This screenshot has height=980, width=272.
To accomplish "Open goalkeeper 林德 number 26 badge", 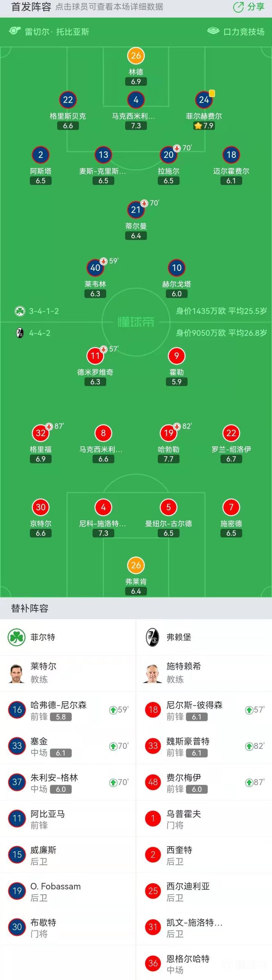I will pos(136,56).
